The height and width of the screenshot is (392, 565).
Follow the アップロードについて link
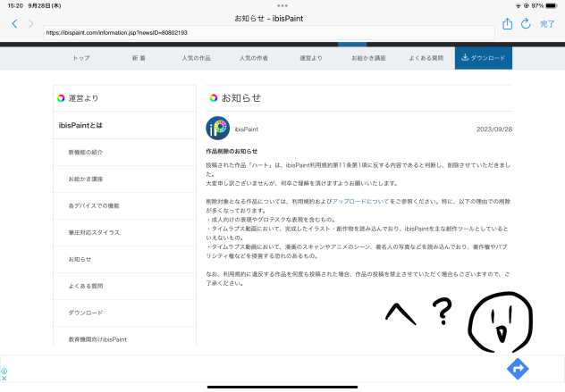(x=360, y=202)
